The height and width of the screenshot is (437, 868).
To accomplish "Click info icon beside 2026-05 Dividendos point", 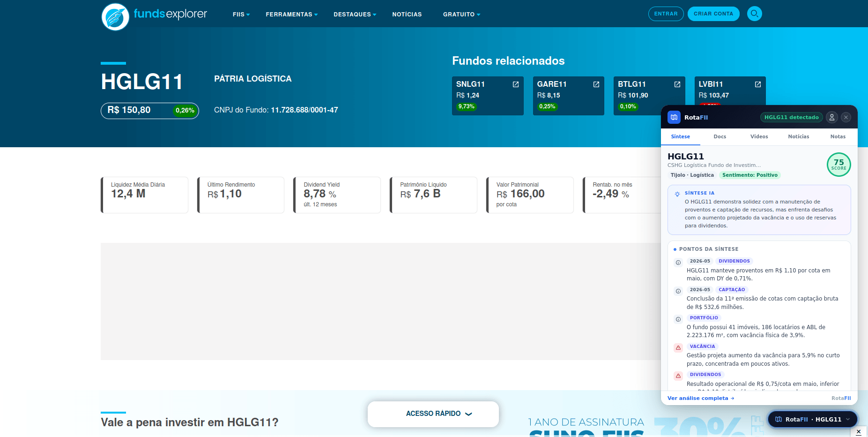I will pyautogui.click(x=678, y=263).
